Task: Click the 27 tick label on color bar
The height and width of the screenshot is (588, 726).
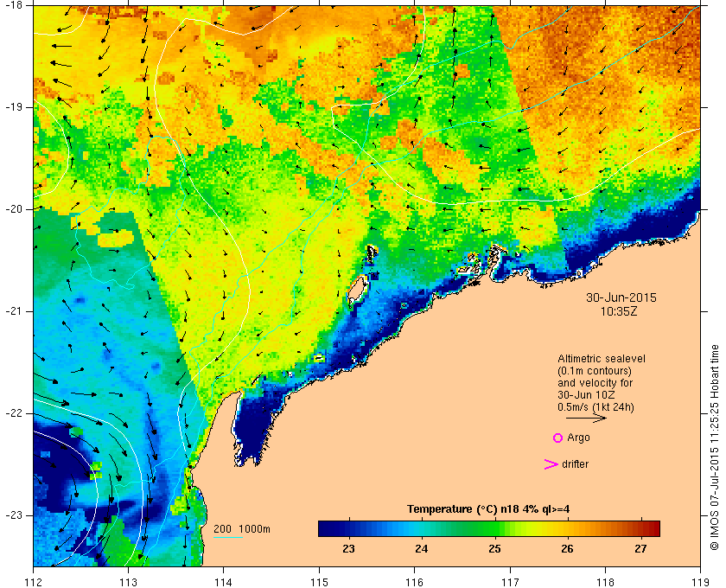Action: tap(640, 549)
